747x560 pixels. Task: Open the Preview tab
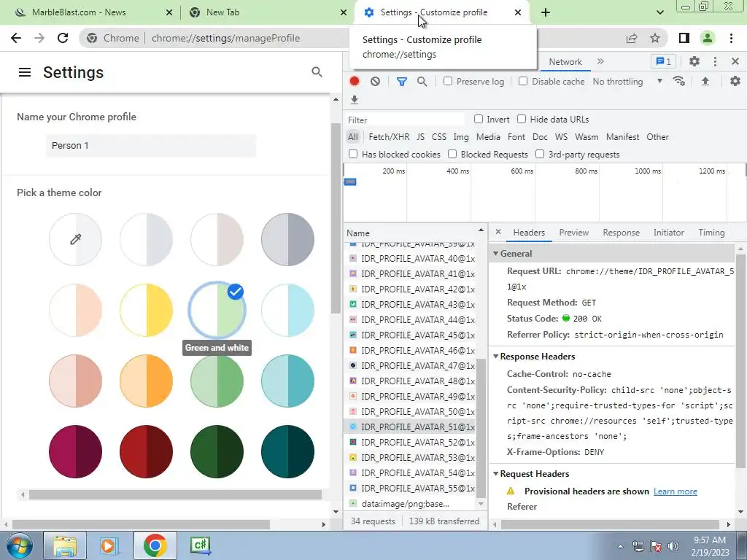573,233
